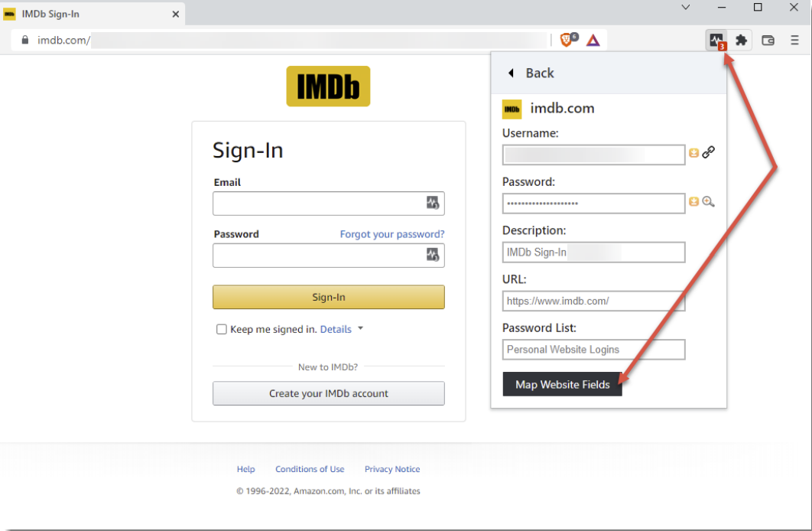Open the Passwordstate extension icon in toolbar
This screenshot has width=812, height=531.
click(x=716, y=40)
